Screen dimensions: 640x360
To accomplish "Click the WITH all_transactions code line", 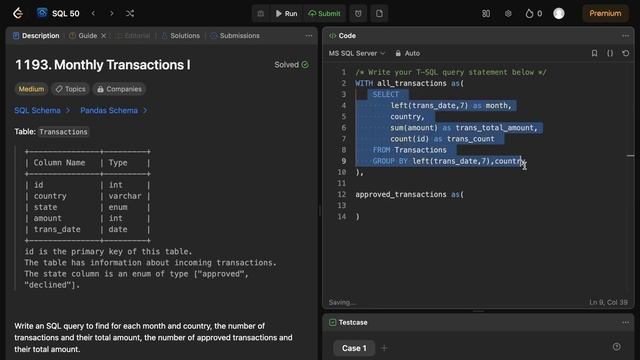I will 409,83.
